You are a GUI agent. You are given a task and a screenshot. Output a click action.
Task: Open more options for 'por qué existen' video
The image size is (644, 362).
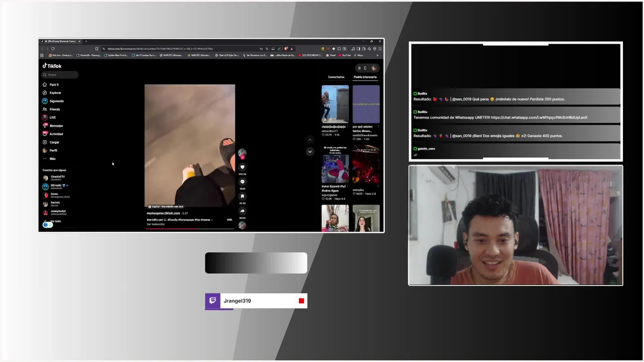pyautogui.click(x=378, y=127)
